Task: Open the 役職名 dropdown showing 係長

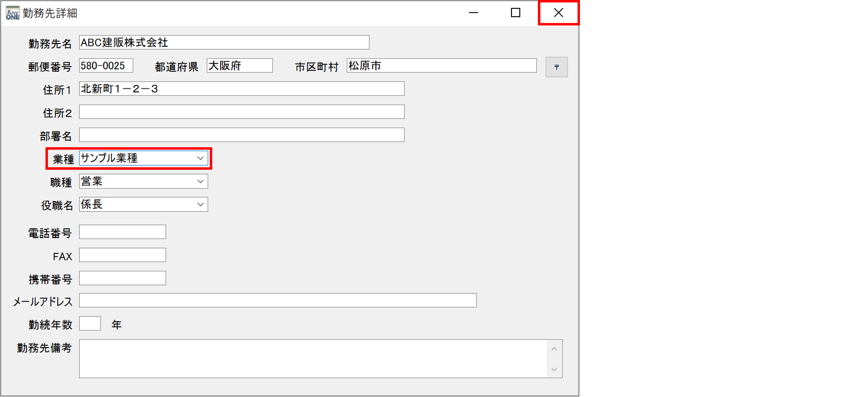Action: coord(200,204)
